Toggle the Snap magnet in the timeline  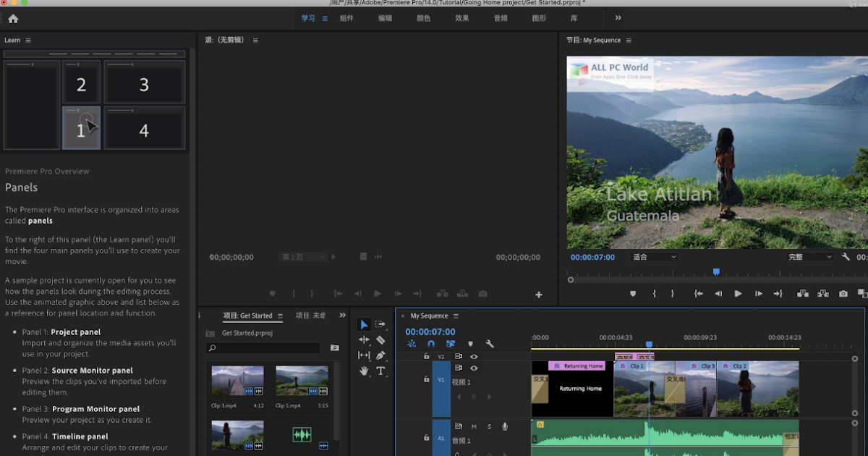[x=430, y=344]
